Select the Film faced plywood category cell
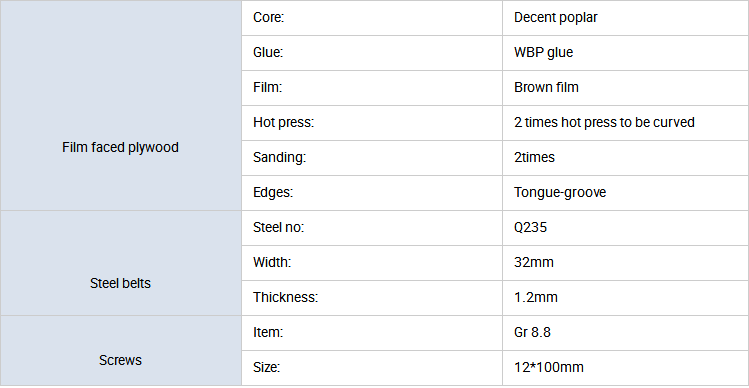The height and width of the screenshot is (388, 749). pyautogui.click(x=120, y=105)
